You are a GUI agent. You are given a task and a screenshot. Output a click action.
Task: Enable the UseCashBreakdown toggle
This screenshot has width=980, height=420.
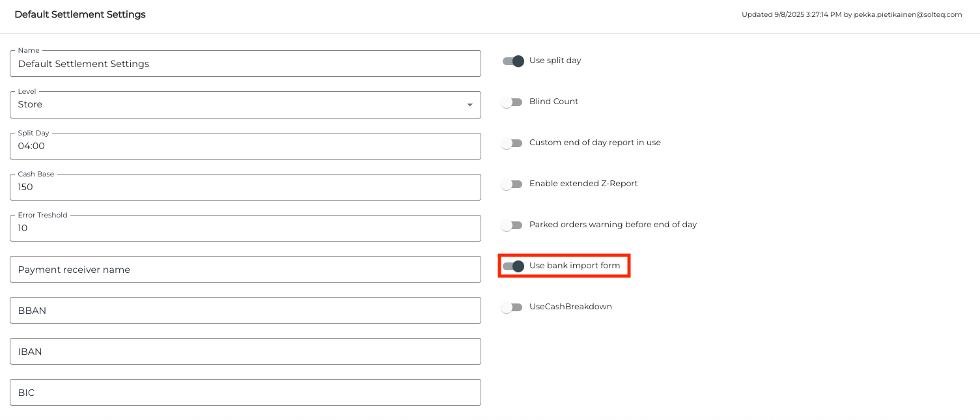512,307
